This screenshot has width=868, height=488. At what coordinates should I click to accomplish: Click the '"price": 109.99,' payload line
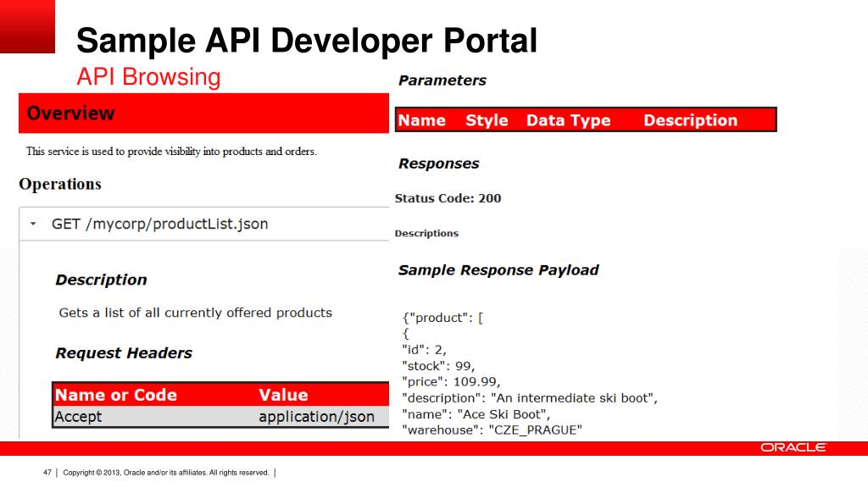(451, 382)
